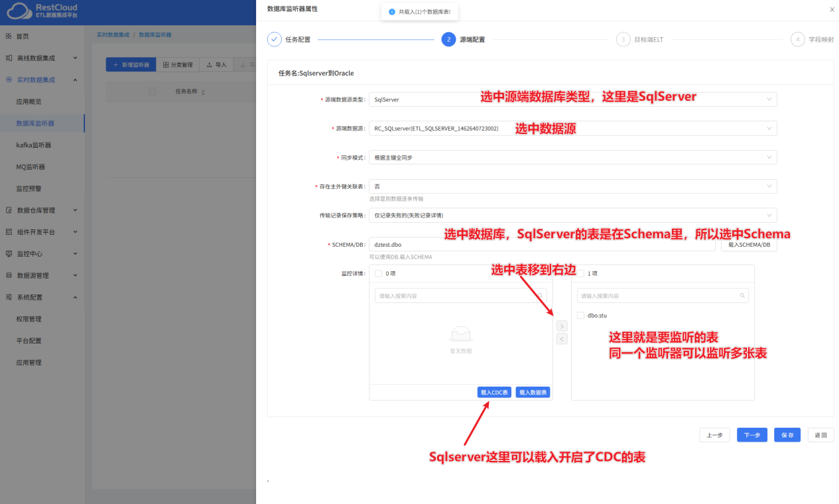This screenshot has width=839, height=504.
Task: Click step 3 目标端ELT circle icon
Action: tap(623, 39)
